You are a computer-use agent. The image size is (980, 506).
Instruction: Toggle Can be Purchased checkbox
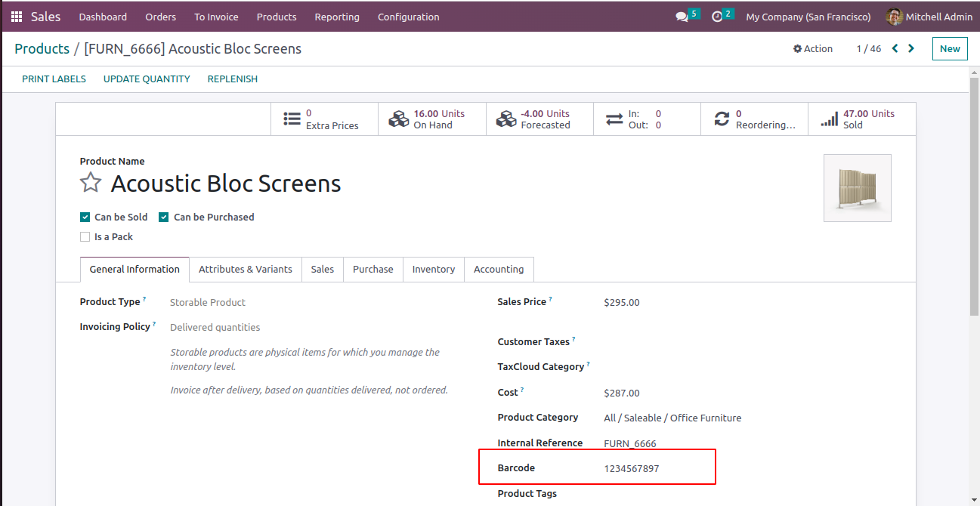[x=164, y=218]
